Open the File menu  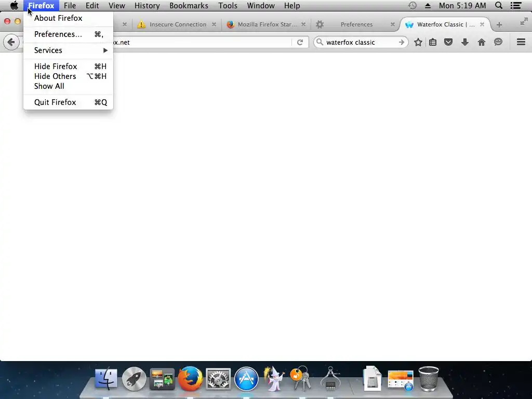point(70,5)
